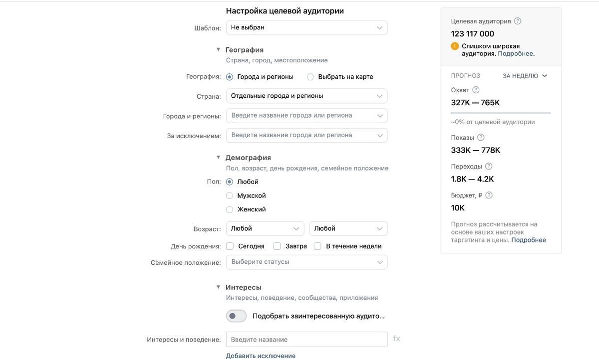Select 'Мужской' gender option

tap(229, 196)
